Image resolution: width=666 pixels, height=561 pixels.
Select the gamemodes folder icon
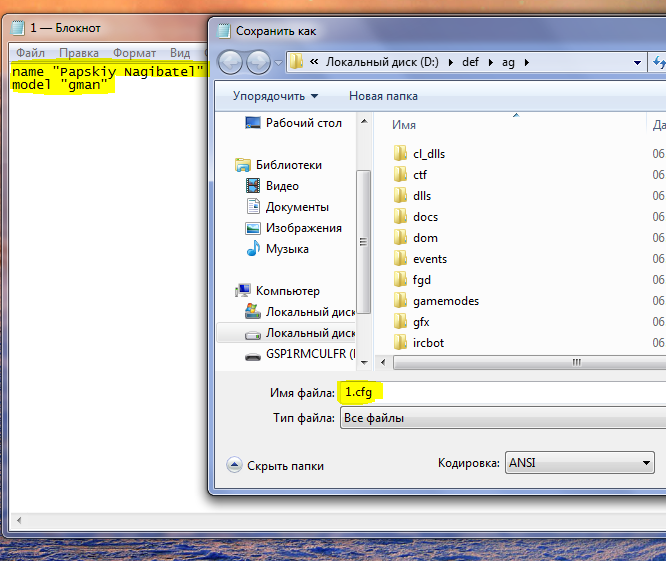tap(400, 300)
